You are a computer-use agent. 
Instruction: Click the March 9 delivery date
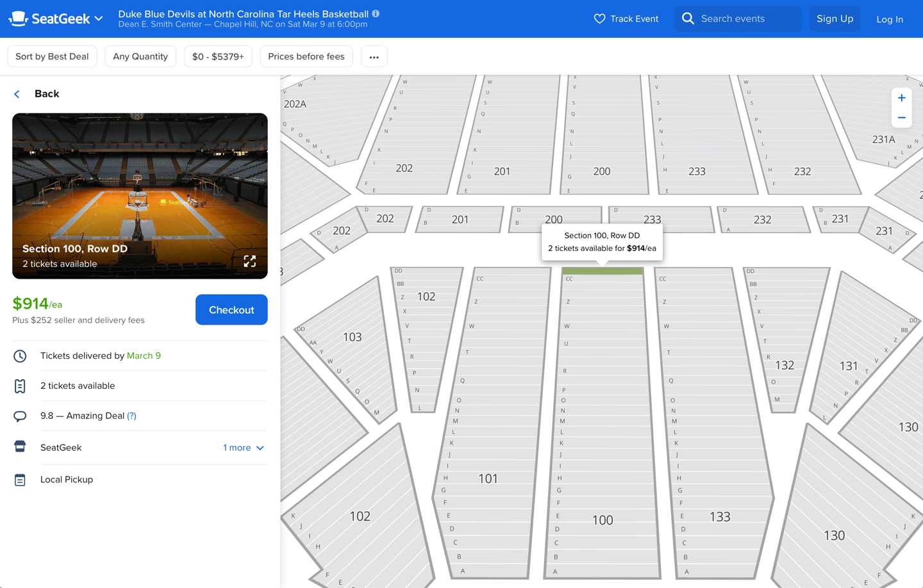[x=144, y=355]
